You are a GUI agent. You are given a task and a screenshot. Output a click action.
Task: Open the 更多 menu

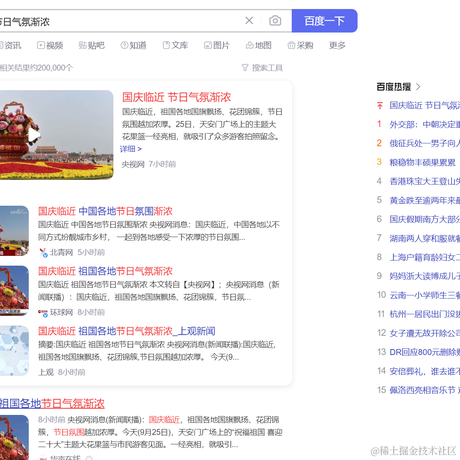337,45
